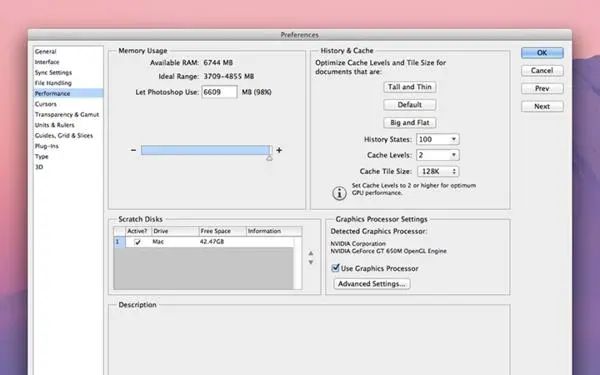Switch to Cursors preferences section
The image size is (600, 375).
pos(46,104)
